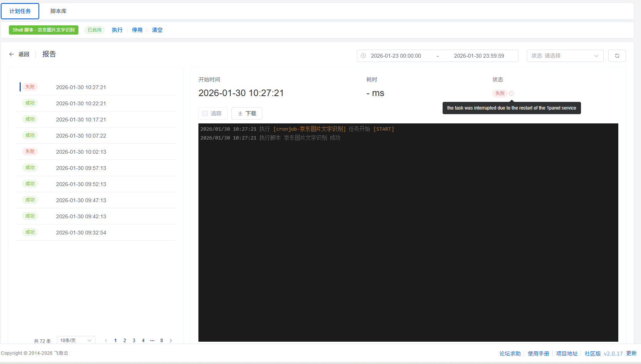The width and height of the screenshot is (641, 364).
Task: Click the clock icon in date range
Action: tap(363, 56)
